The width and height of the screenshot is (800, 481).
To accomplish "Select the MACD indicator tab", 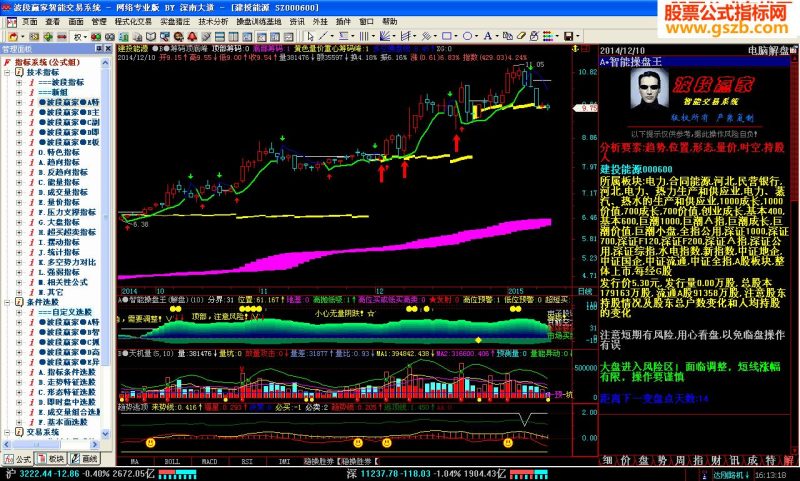I will (x=210, y=461).
